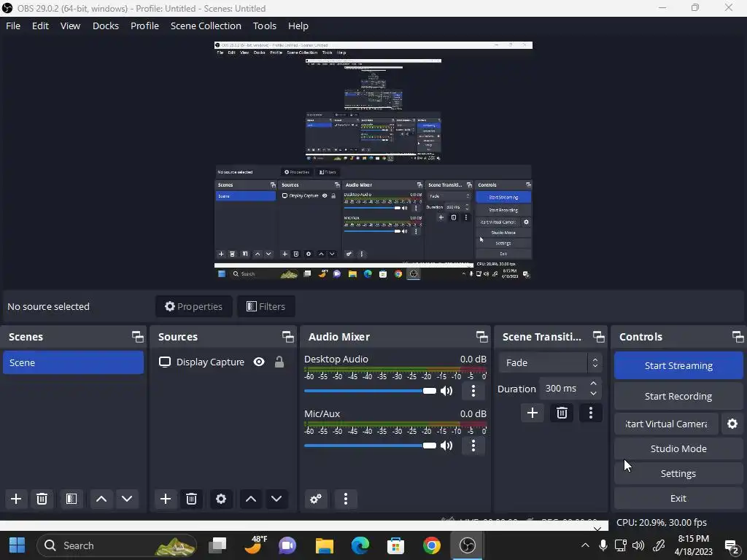Open Microsoft Edge from taskbar
747x560 pixels.
coord(360,545)
